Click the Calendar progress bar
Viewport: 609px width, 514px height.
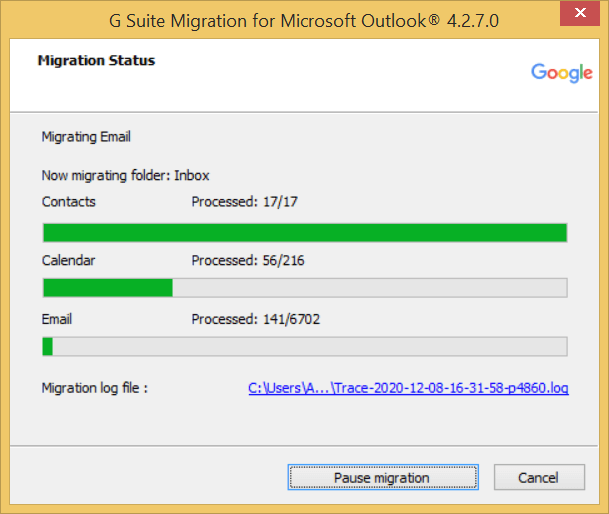point(305,287)
